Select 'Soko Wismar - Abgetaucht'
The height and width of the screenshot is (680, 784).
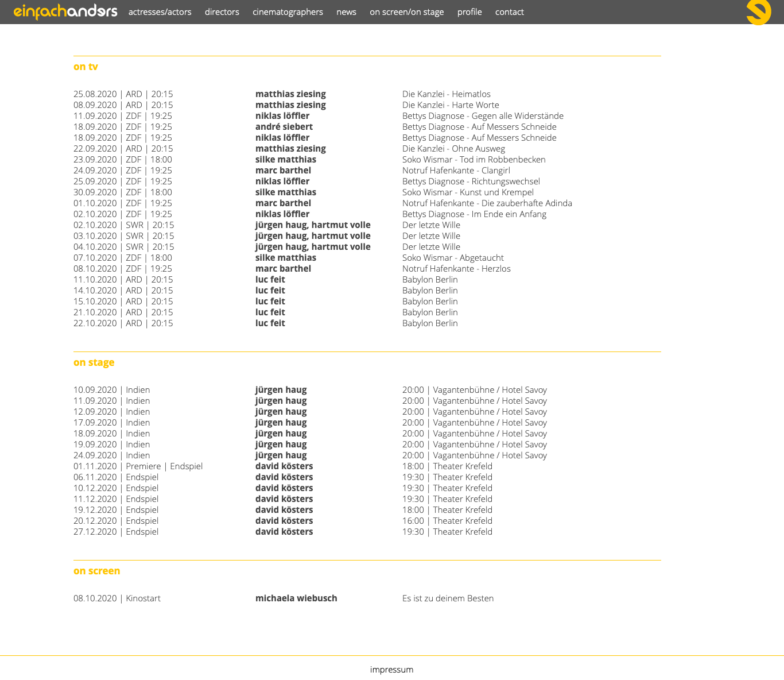click(453, 258)
